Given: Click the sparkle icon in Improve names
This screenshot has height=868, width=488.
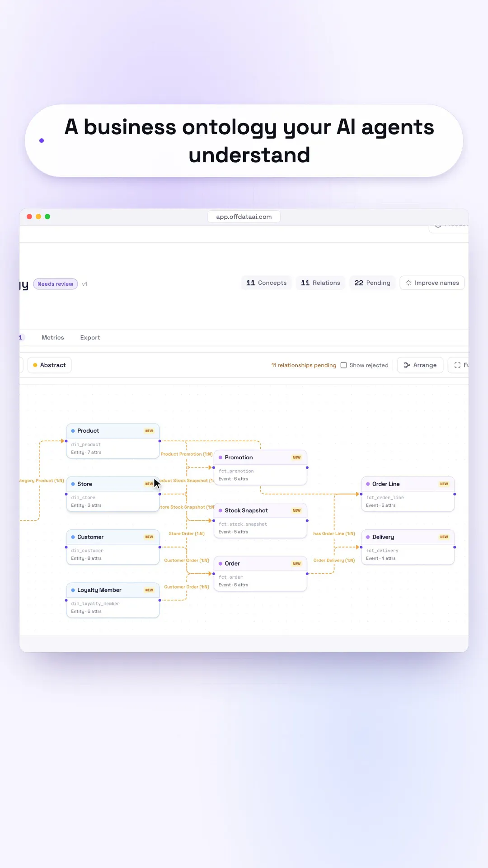Looking at the screenshot, I should [x=408, y=283].
